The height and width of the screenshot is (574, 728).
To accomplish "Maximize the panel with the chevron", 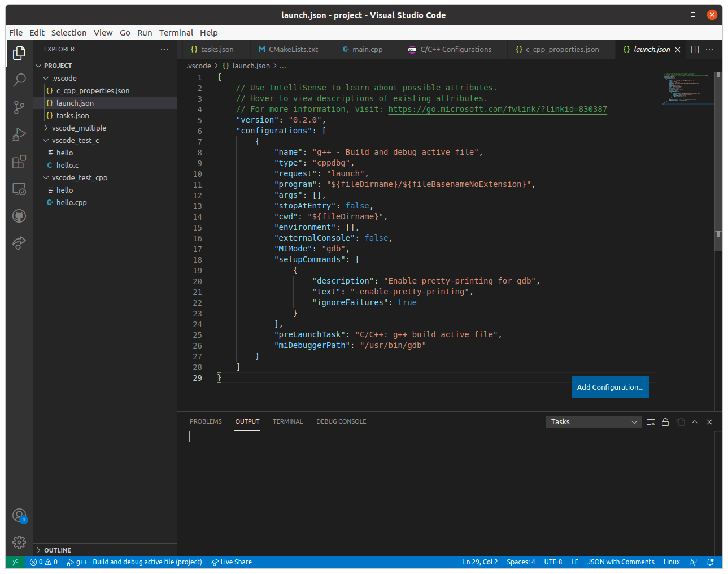I will [695, 422].
